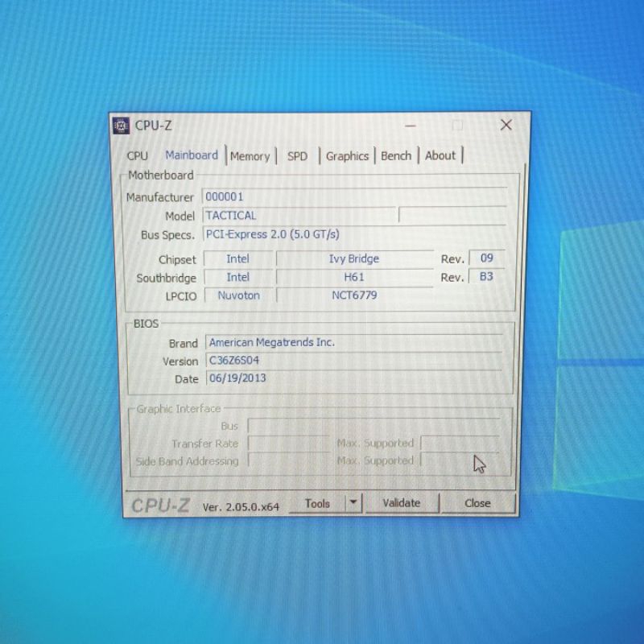Click the CPU-Z icon in the title bar
Viewport: 644px width, 644px height.
[122, 125]
